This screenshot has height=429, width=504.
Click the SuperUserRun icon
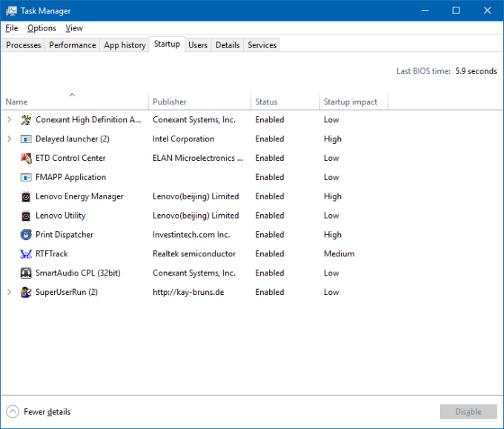26,293
